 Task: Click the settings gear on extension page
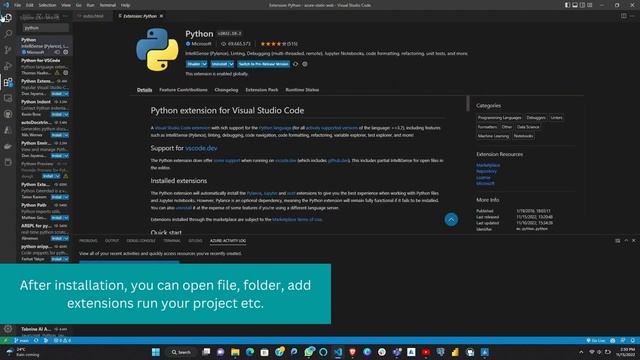point(305,64)
